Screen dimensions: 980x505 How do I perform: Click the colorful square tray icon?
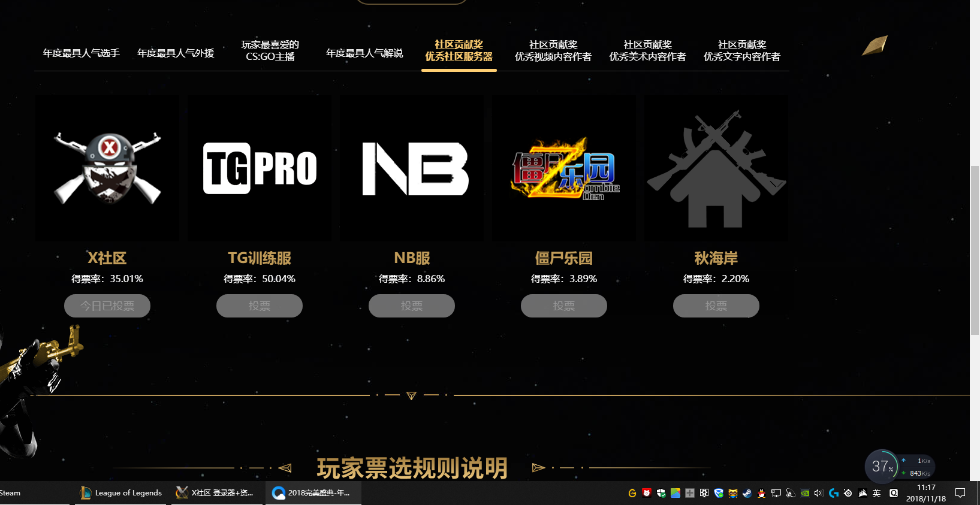(x=676, y=493)
